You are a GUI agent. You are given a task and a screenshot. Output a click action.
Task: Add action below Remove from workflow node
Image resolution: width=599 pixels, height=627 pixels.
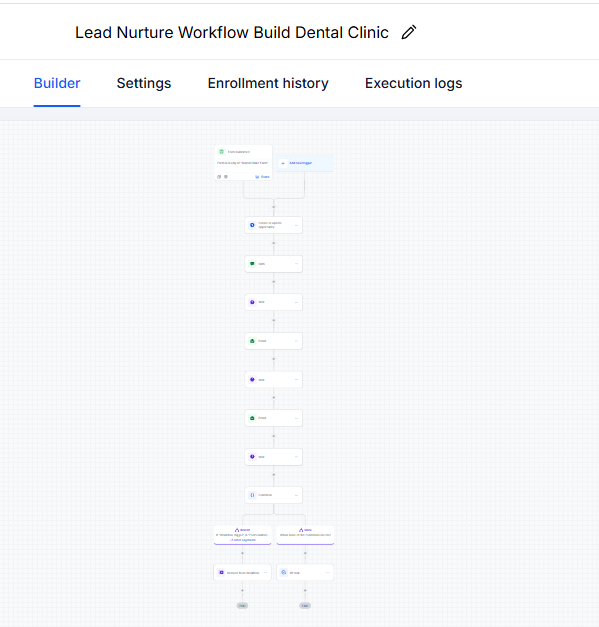(242, 591)
